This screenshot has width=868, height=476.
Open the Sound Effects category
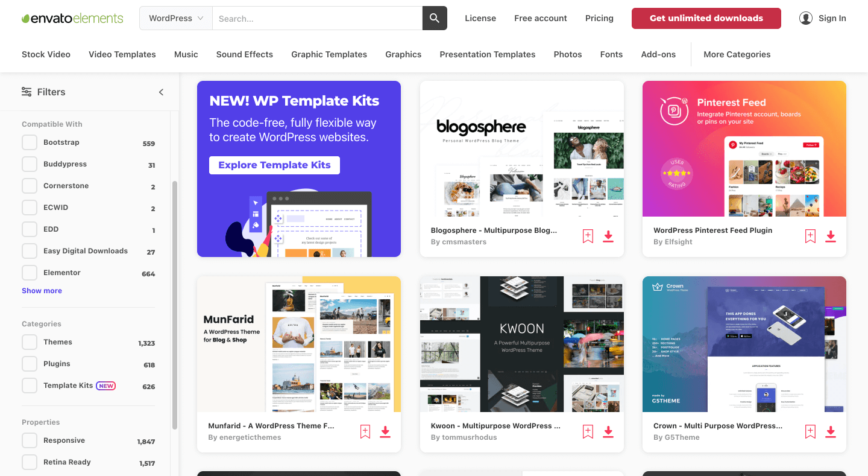coord(245,54)
